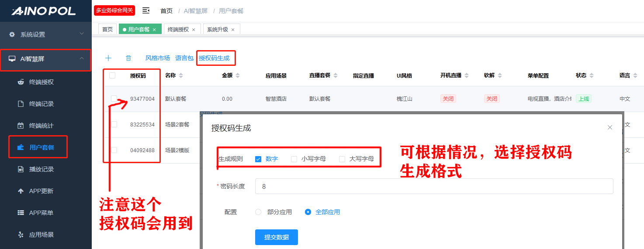
Task: Collapse the AI智慧屏 sidebar menu
Action: (46, 59)
